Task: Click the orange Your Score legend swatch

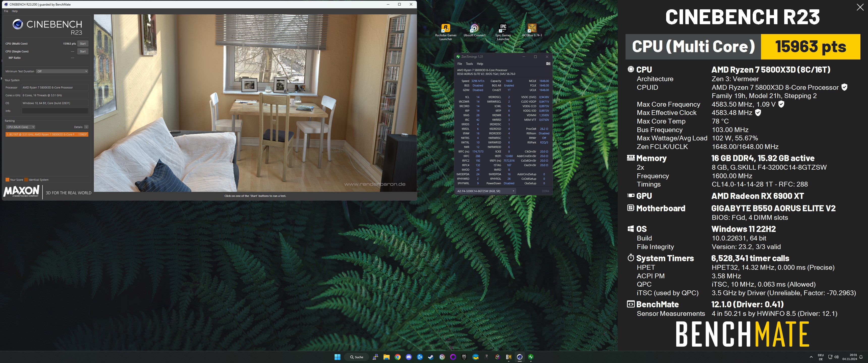Action: (x=7, y=179)
